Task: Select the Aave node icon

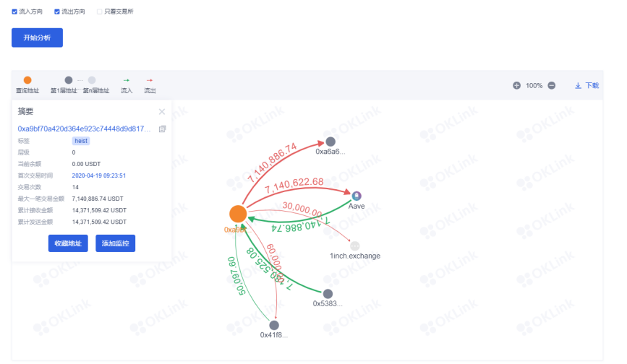Action: 356,195
